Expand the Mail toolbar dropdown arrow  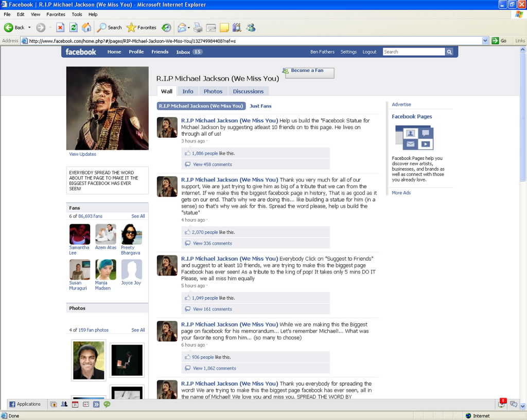click(189, 27)
